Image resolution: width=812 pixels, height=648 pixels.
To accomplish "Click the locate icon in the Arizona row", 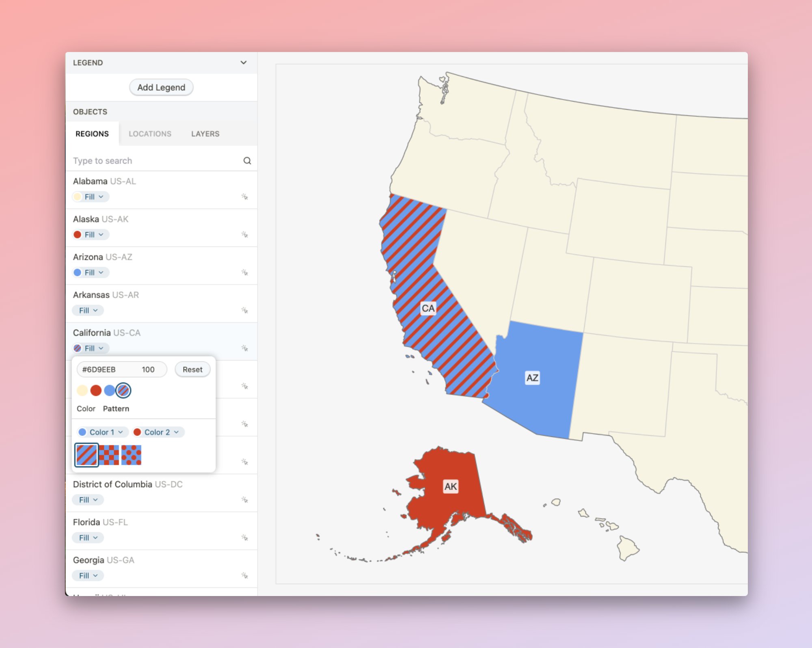I will point(244,272).
